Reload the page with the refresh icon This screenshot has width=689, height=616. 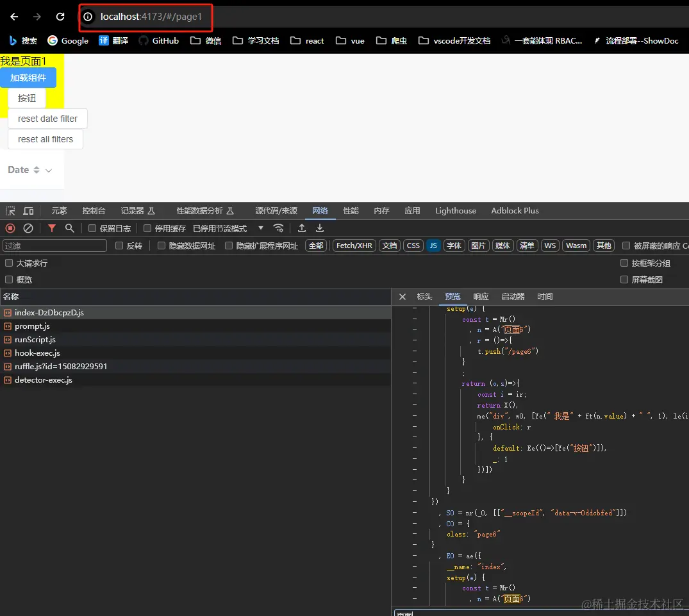(60, 17)
